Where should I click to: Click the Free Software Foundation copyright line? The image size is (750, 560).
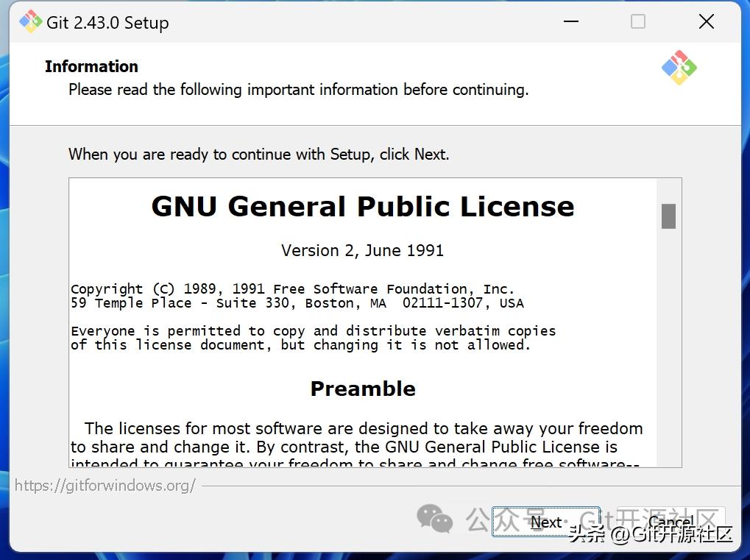[292, 289]
